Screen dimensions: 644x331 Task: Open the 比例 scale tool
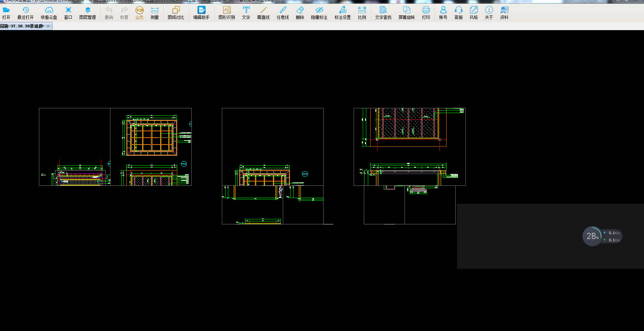tap(362, 13)
